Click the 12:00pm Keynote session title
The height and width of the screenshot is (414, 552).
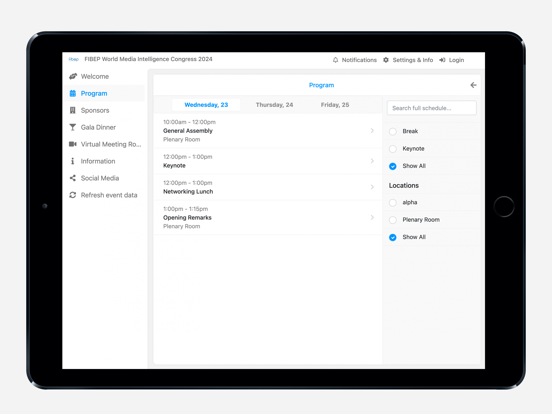click(174, 165)
